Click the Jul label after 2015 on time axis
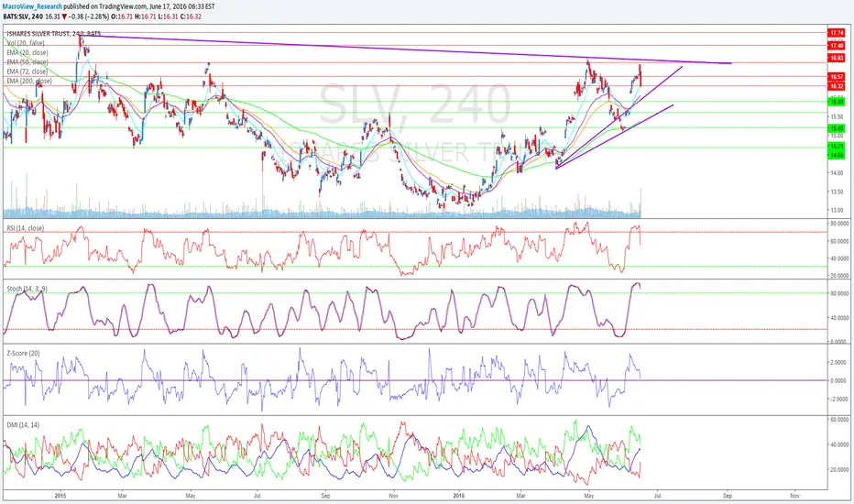 click(257, 496)
